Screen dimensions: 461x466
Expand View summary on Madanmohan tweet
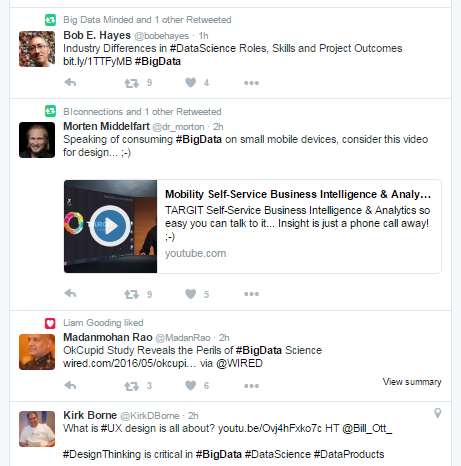(x=412, y=382)
